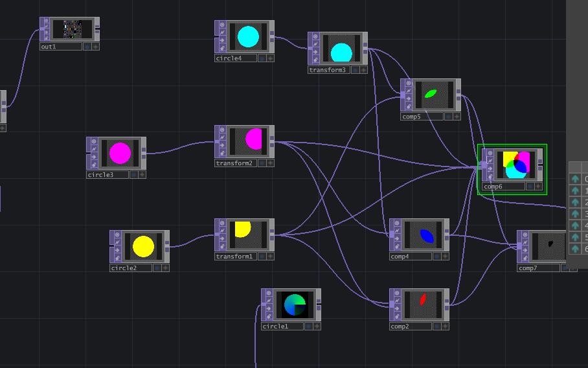The image size is (588, 368).
Task: Select the comp6 composite viewer thumbnail
Action: click(x=516, y=165)
